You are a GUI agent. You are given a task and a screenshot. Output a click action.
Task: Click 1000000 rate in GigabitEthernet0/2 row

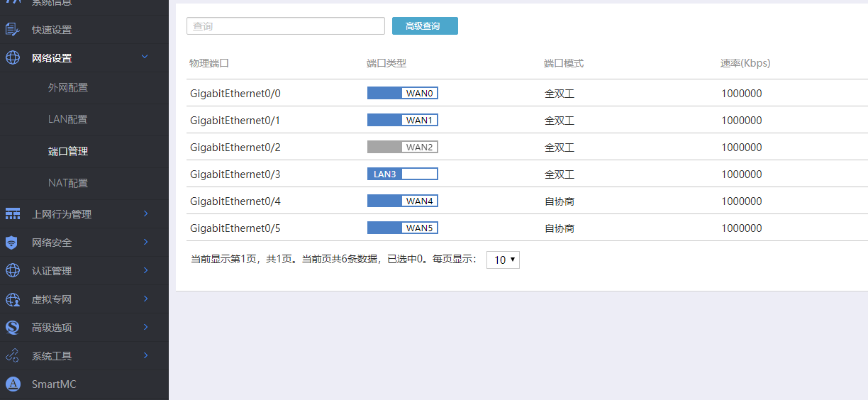(742, 148)
